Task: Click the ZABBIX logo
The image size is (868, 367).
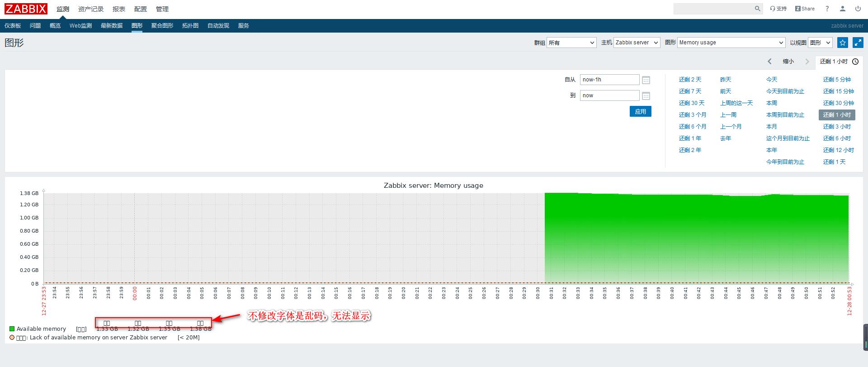Action: point(26,9)
